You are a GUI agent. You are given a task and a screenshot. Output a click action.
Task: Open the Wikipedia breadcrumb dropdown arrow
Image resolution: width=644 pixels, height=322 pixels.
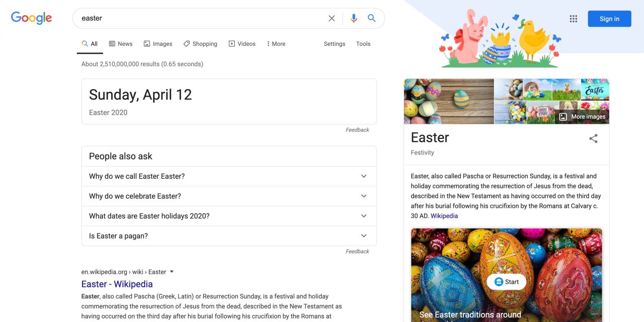click(x=171, y=271)
